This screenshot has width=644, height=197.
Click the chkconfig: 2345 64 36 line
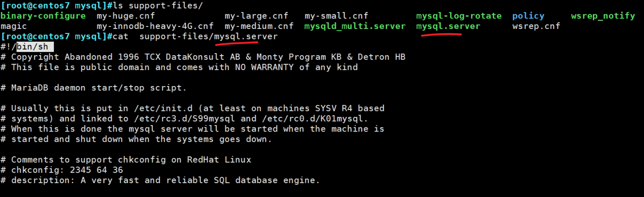tap(67, 170)
